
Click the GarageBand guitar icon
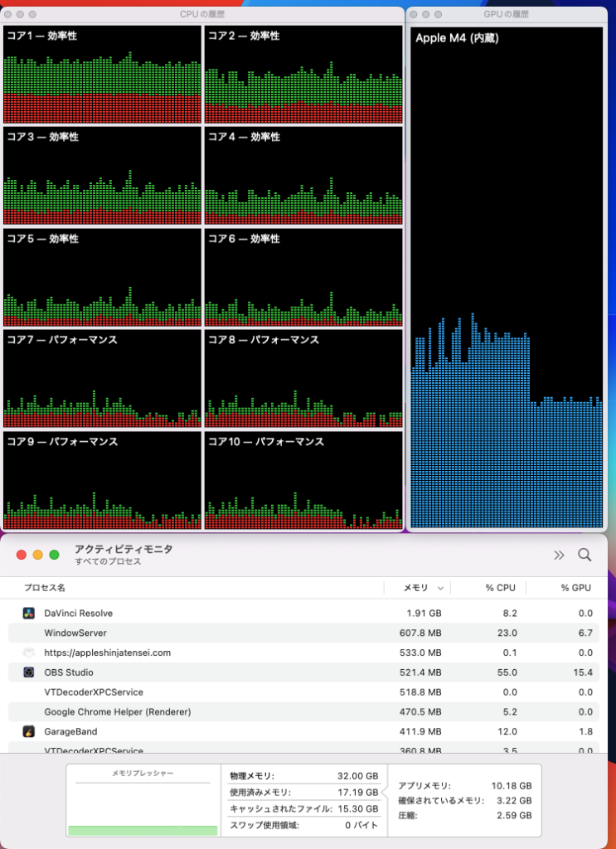(x=29, y=731)
